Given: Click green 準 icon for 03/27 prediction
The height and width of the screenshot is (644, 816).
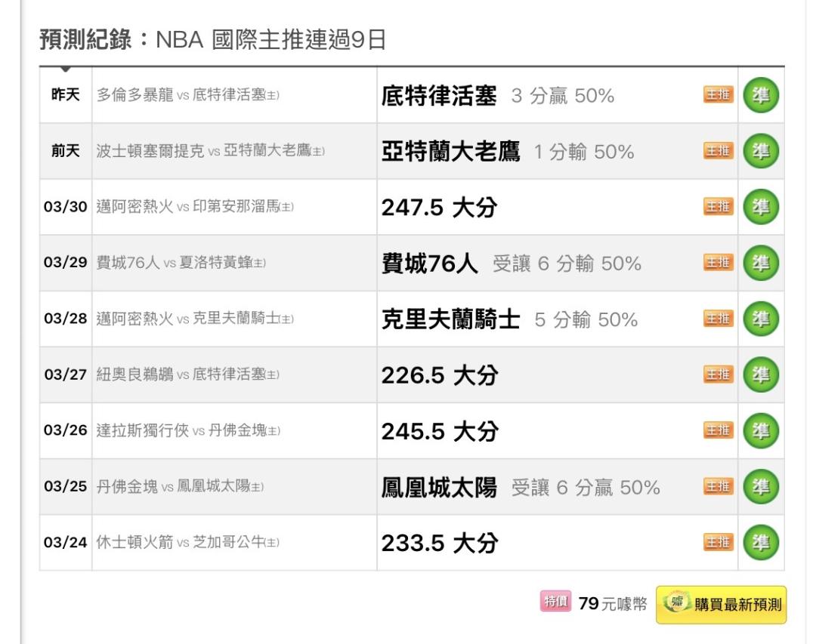Looking at the screenshot, I should click(761, 375).
